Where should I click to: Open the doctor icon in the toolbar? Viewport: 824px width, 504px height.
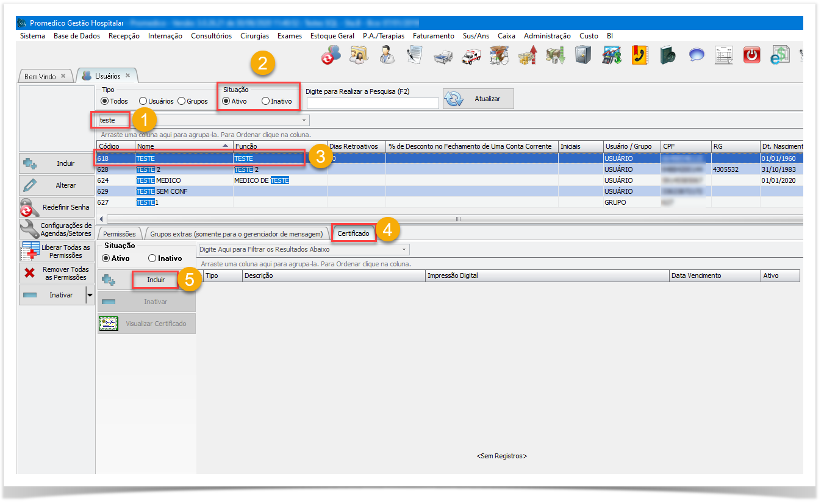click(x=387, y=56)
